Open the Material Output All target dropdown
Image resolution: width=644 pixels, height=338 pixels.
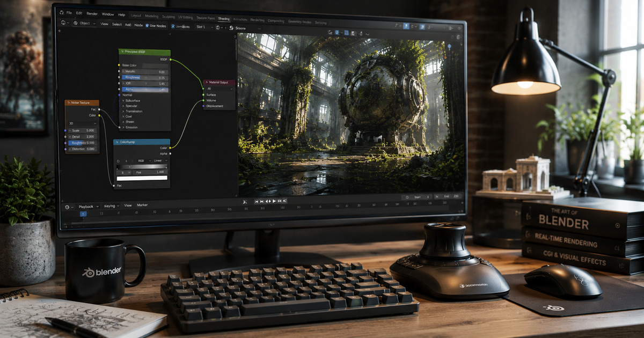coord(219,89)
